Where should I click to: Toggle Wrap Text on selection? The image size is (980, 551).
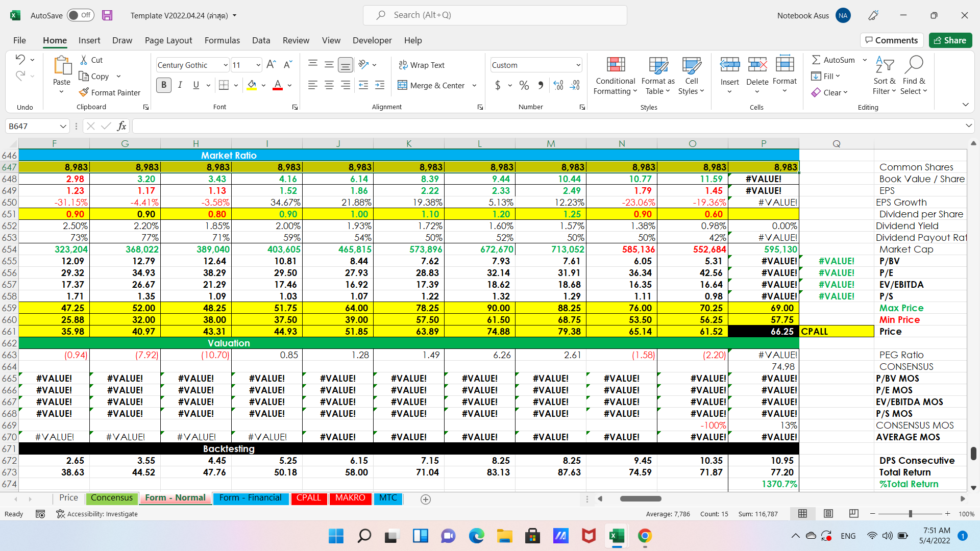[x=422, y=65]
